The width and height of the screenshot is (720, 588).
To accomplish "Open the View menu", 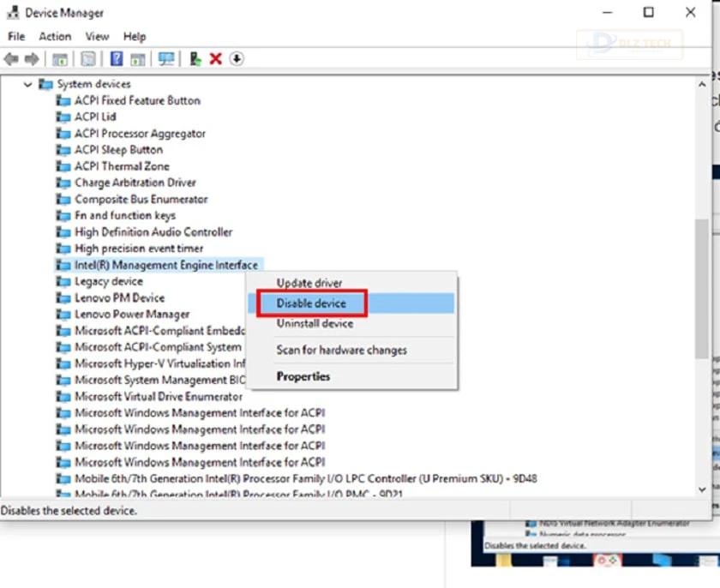I will [98, 36].
